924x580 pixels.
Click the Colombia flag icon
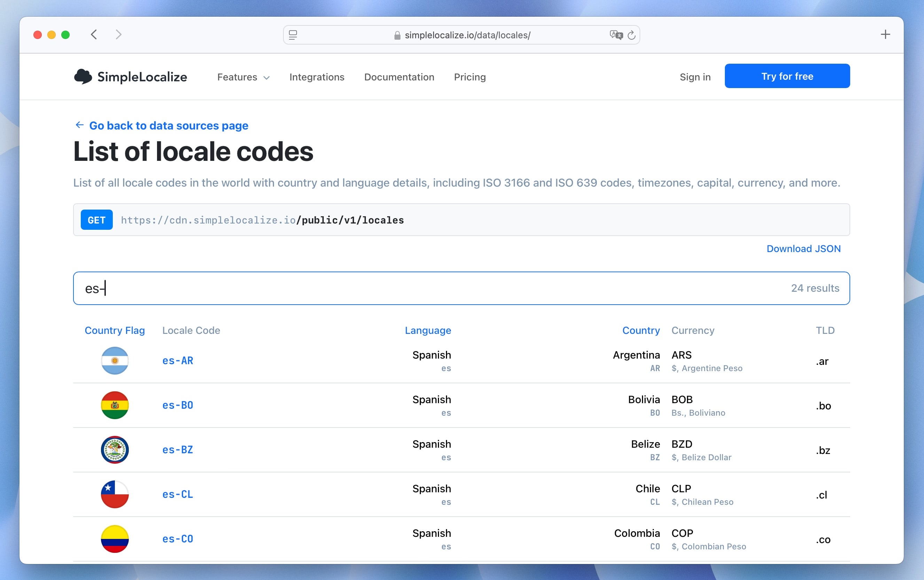point(115,539)
